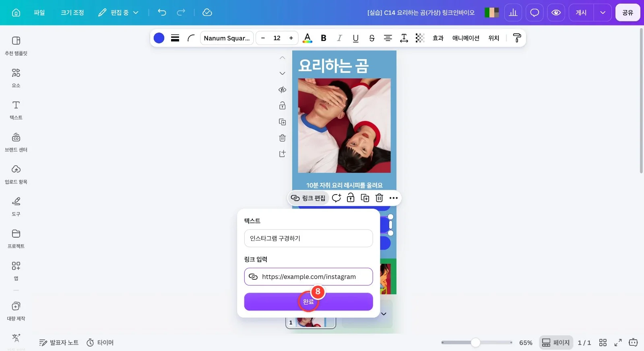Redo the last action
The height and width of the screenshot is (351, 644).
tap(181, 12)
